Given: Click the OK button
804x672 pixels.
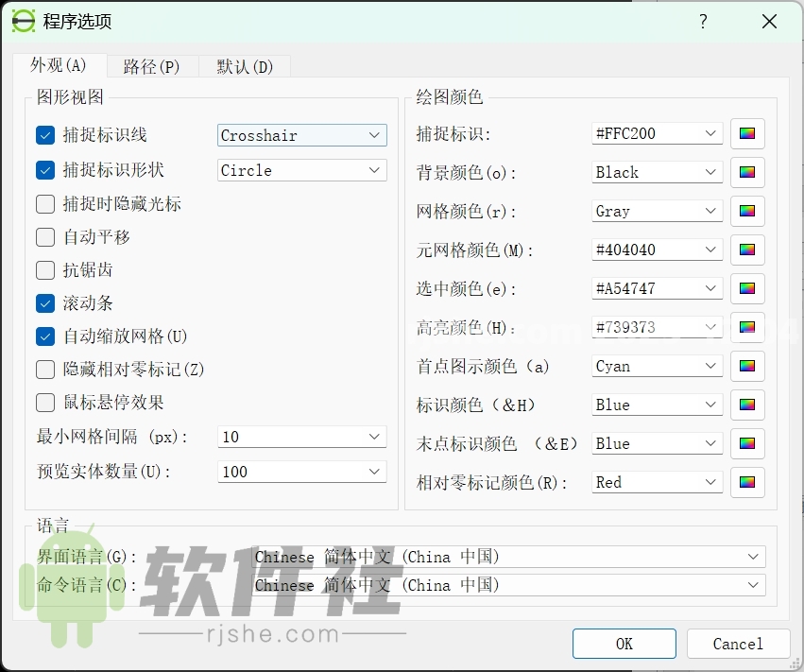Looking at the screenshot, I should [624, 644].
